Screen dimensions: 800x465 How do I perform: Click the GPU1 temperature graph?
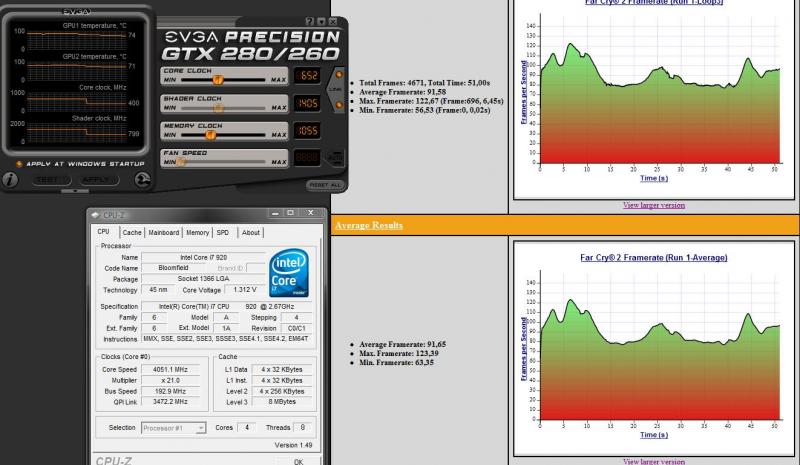[77, 40]
